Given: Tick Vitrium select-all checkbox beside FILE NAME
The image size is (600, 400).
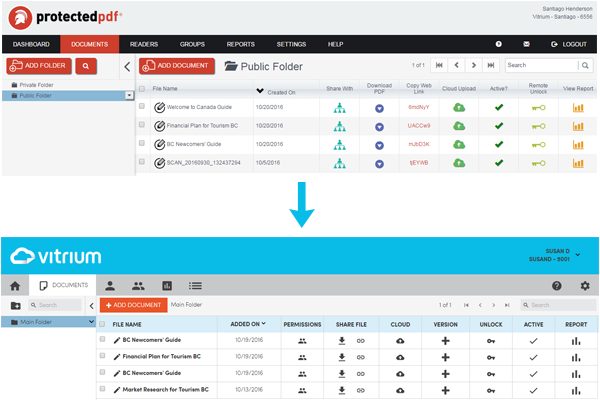Looking at the screenshot, I should [102, 324].
